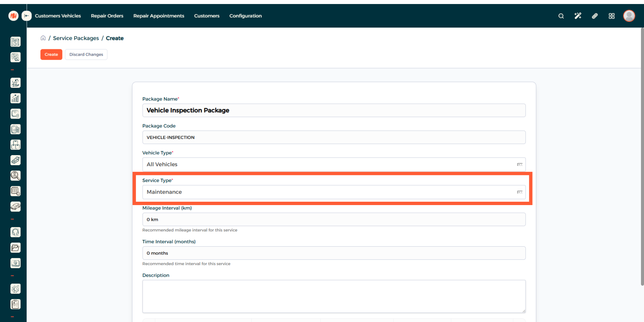Click the car vehicle sidebar icon
This screenshot has width=644, height=322.
coord(15,206)
